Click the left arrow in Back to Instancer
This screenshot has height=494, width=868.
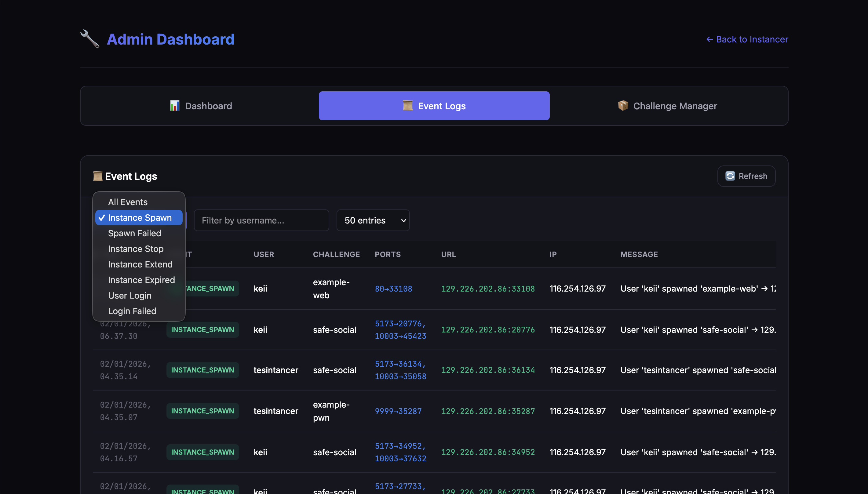tap(709, 39)
